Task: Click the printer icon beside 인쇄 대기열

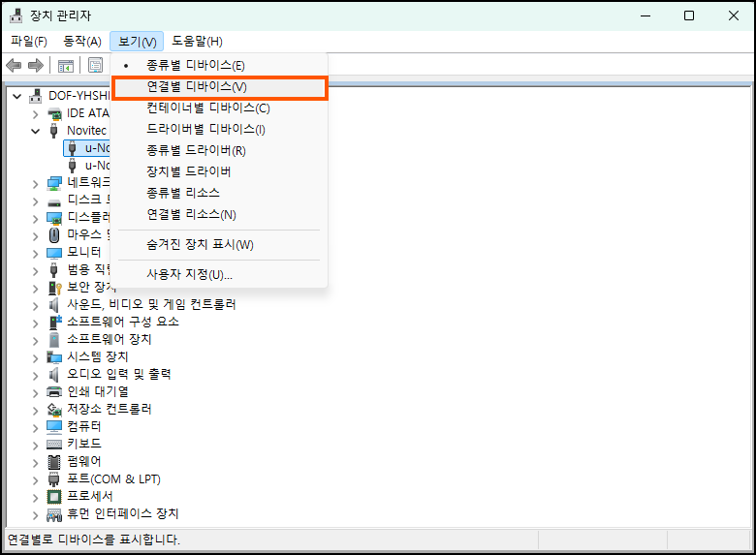Action: point(55,391)
